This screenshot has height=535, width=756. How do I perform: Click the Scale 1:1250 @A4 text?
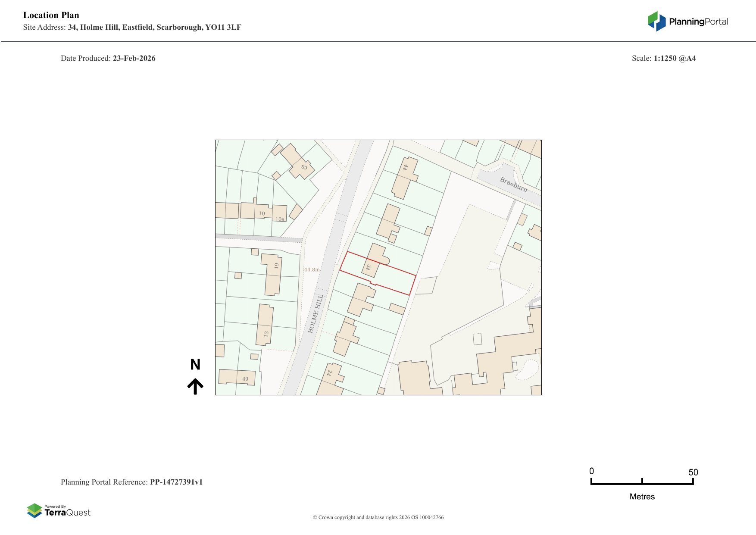pyautogui.click(x=663, y=58)
